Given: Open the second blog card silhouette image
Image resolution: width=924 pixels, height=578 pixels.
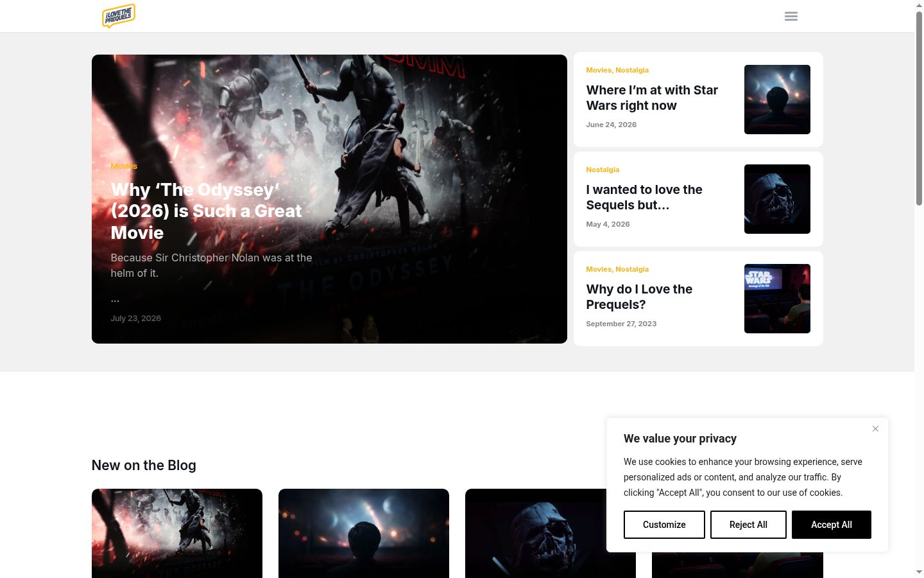Looking at the screenshot, I should (364, 533).
